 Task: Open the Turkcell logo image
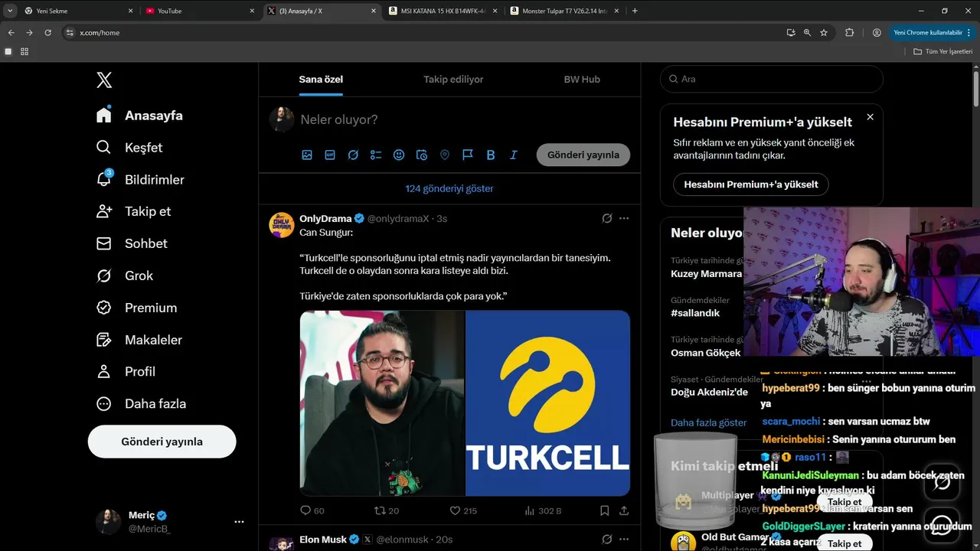click(x=547, y=403)
